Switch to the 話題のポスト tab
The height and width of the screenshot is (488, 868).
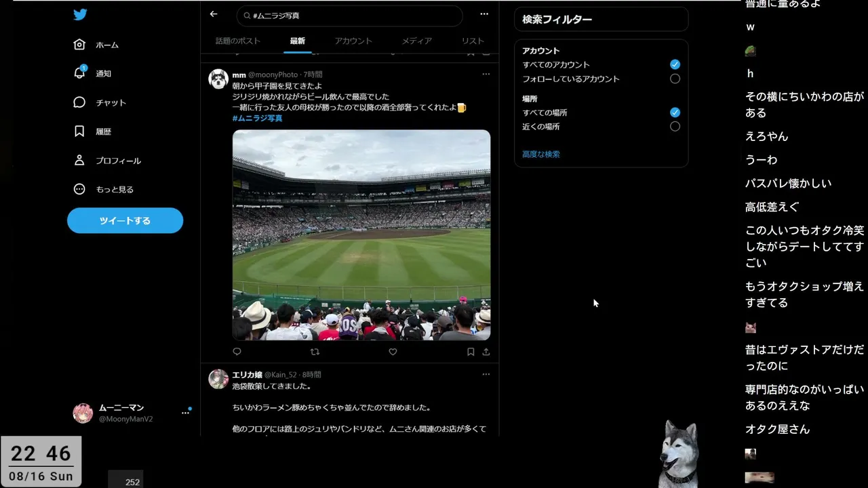tap(238, 41)
